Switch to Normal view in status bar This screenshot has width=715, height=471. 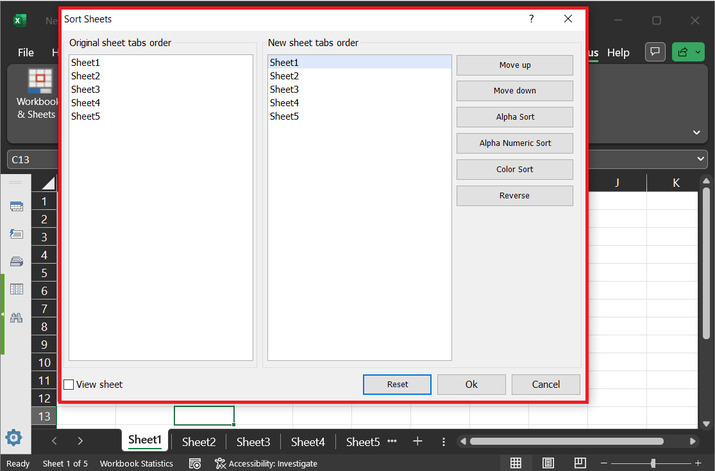tap(516, 463)
